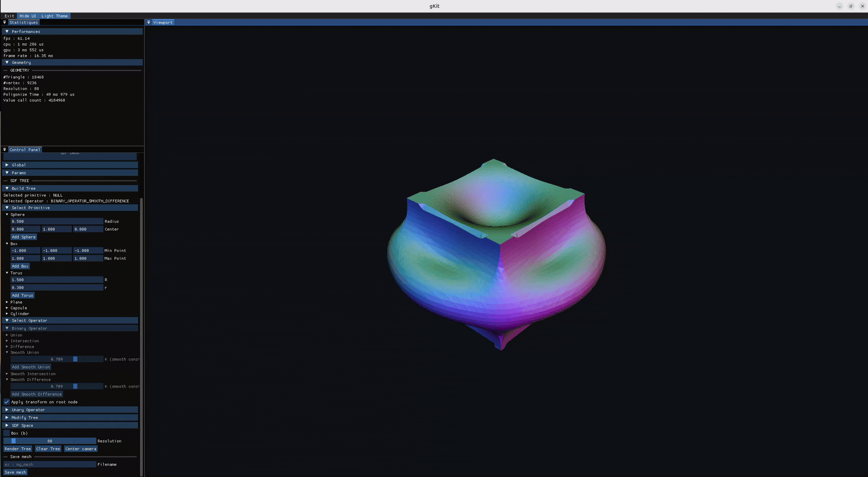Click the Clear Tree button
The width and height of the screenshot is (868, 477).
pos(48,449)
